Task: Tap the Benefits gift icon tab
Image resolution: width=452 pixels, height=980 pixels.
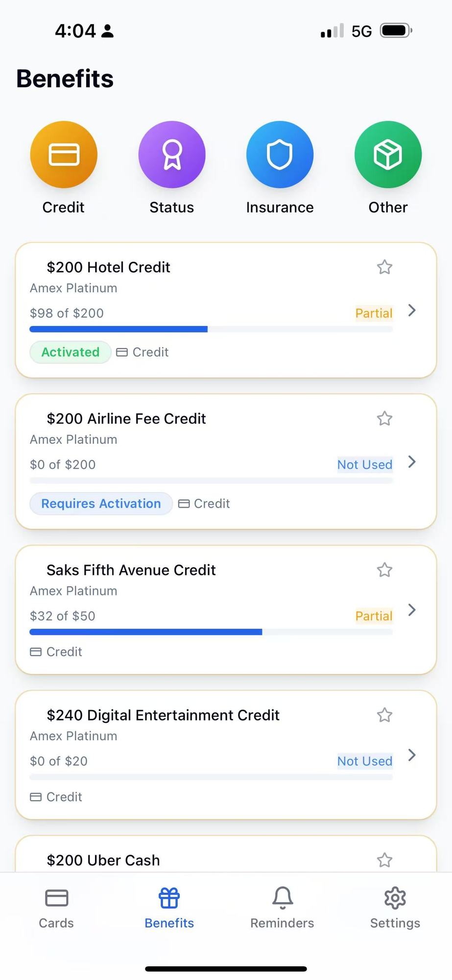Action: point(169,908)
